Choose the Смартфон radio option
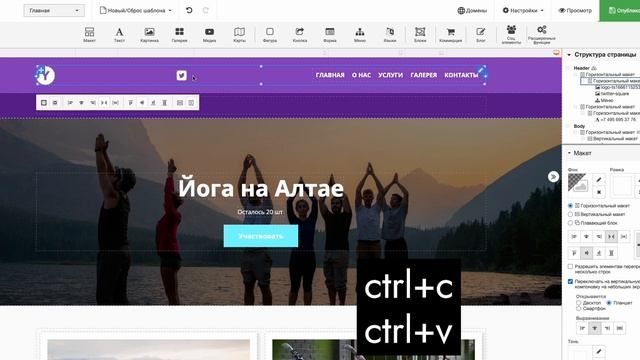 (579, 309)
